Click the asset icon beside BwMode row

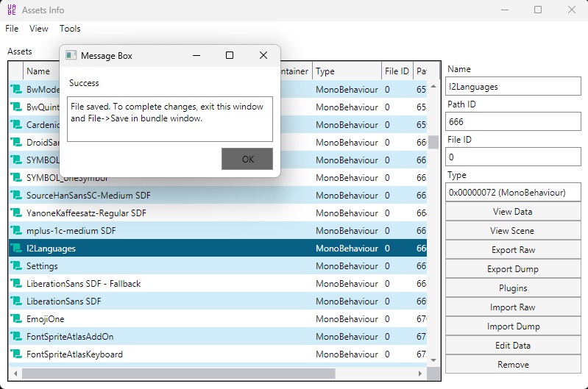[16, 89]
